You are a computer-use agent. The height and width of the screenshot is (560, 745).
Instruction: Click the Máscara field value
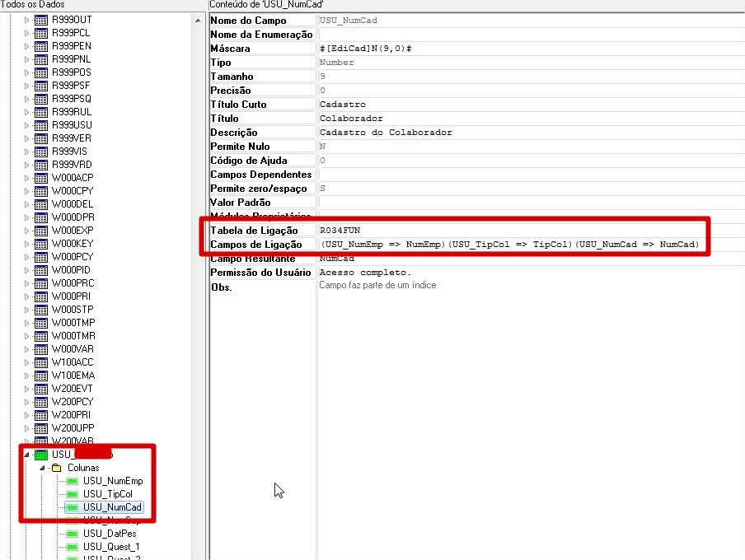click(365, 49)
